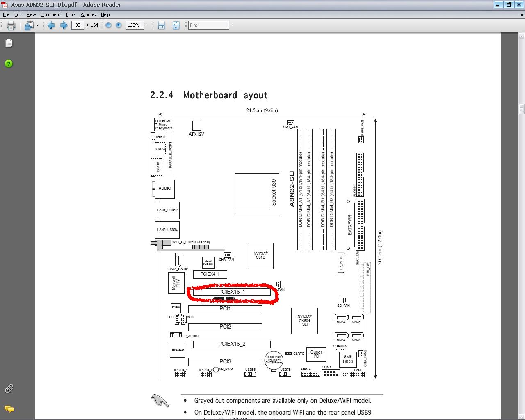The width and height of the screenshot is (525, 420).
Task: Click the FP_AUDIO header label
Action: [190, 336]
